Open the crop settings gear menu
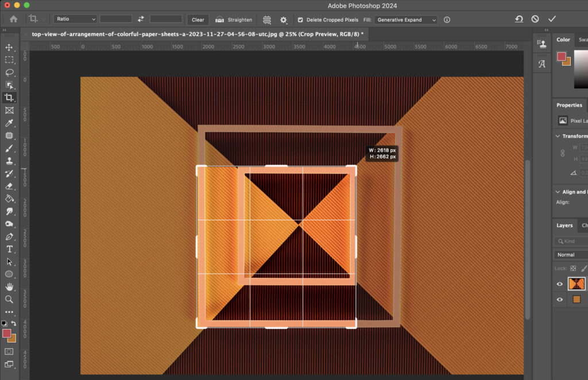Screen dimensions: 588x380 point(283,20)
